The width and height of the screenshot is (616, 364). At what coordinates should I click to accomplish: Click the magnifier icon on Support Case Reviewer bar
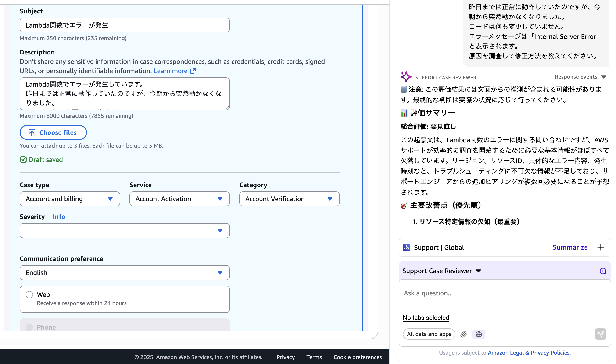click(x=603, y=271)
